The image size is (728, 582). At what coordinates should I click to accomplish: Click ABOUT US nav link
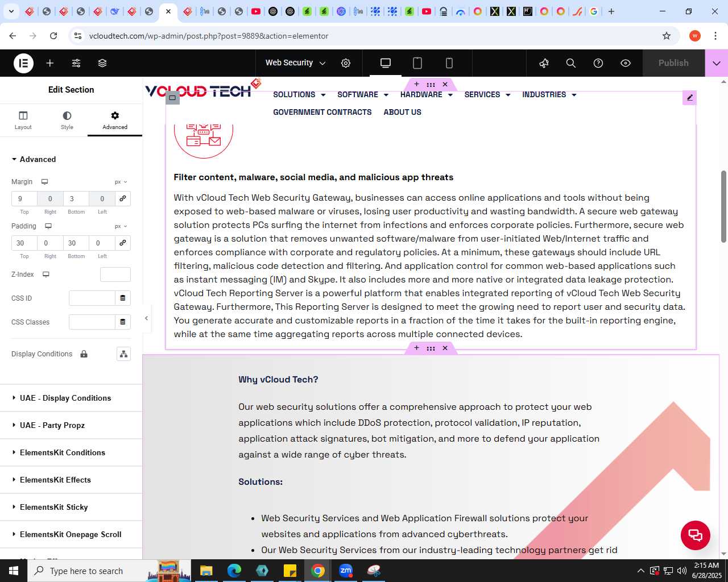pos(403,113)
